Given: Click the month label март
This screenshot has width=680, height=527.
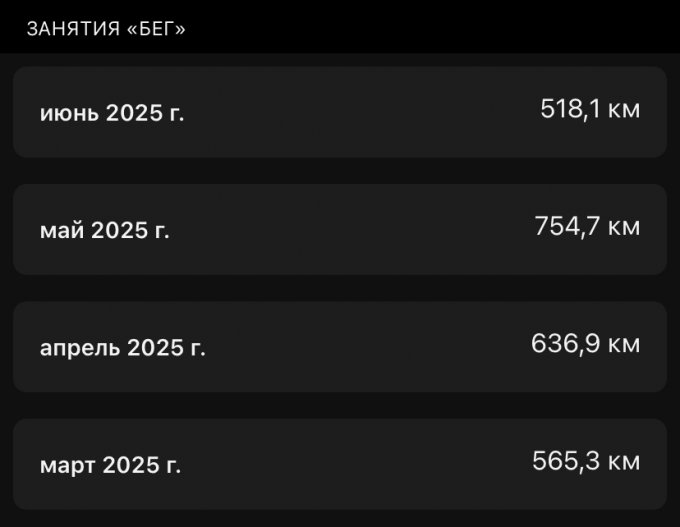Looking at the screenshot, I should 68,466.
